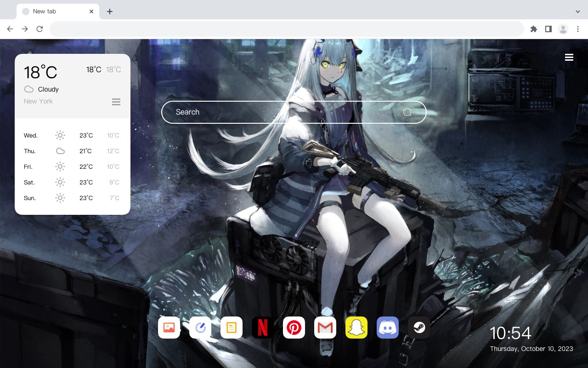
Task: Click the Cloudy weather condition label
Action: coord(48,89)
